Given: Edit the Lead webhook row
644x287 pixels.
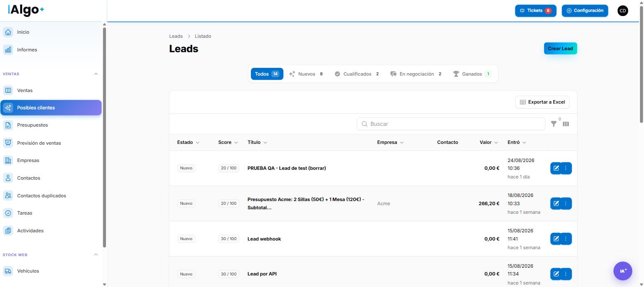Looking at the screenshot, I should 556,239.
